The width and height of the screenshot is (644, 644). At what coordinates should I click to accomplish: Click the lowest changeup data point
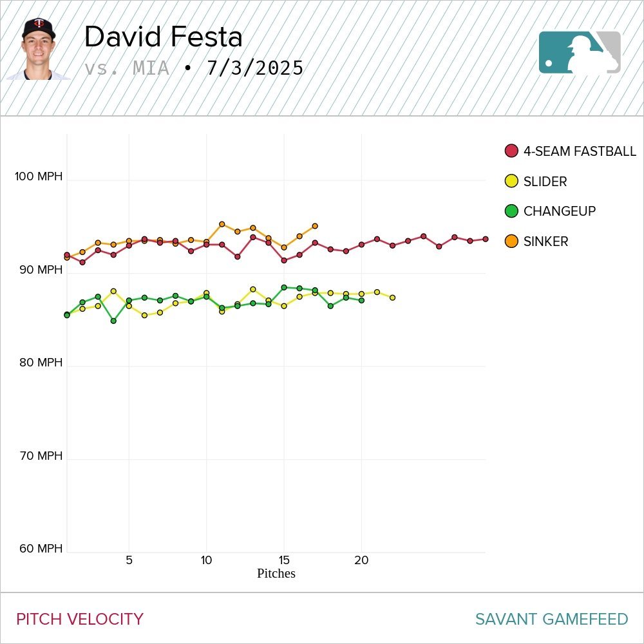coord(113,321)
